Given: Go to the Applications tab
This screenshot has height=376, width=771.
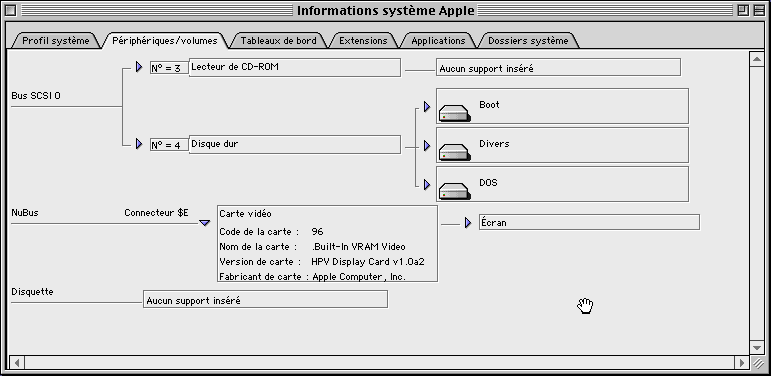Looking at the screenshot, I should 438,41.
